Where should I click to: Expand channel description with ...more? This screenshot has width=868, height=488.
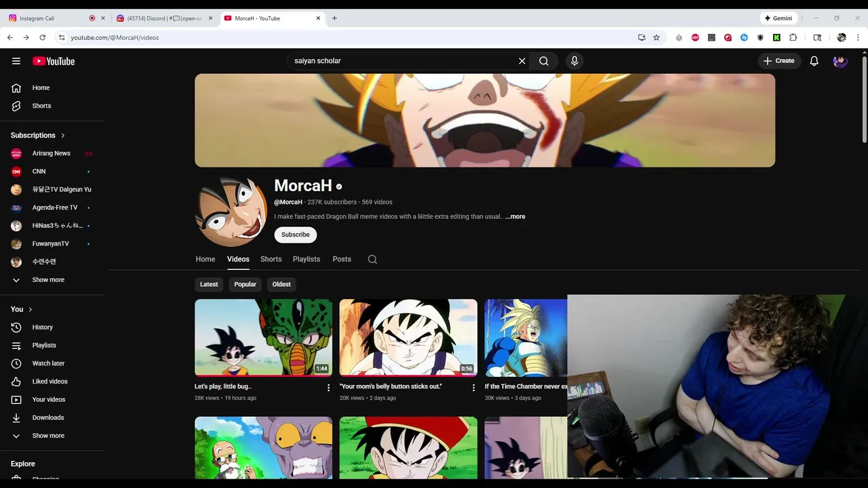pos(515,217)
